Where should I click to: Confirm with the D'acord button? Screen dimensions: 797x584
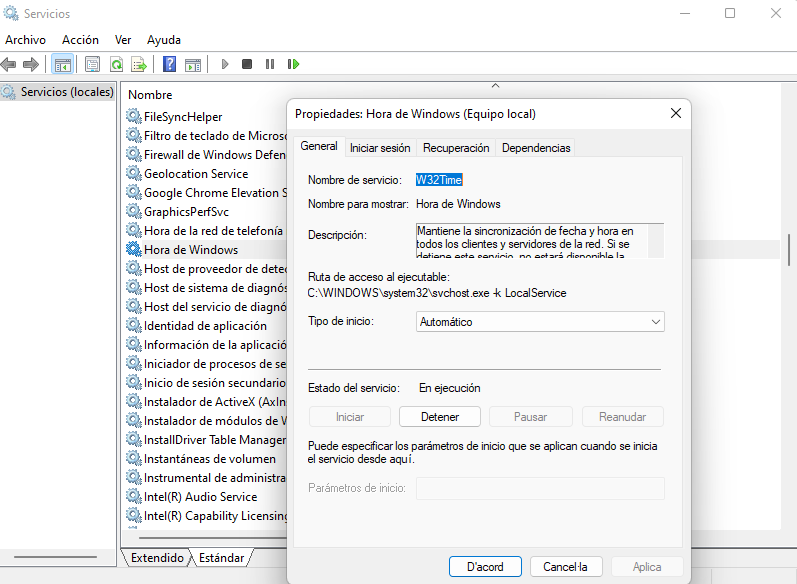[485, 567]
